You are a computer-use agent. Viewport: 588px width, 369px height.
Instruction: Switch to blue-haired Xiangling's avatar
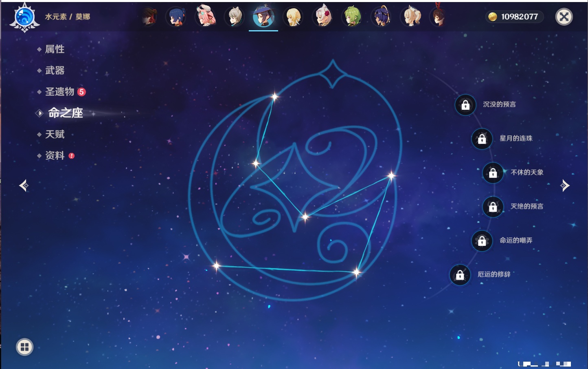coord(176,17)
